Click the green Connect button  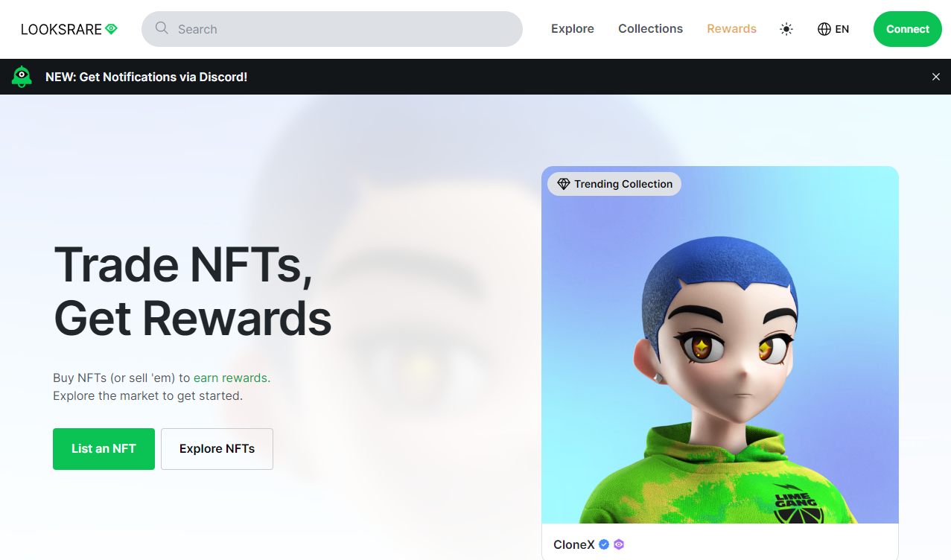[908, 29]
